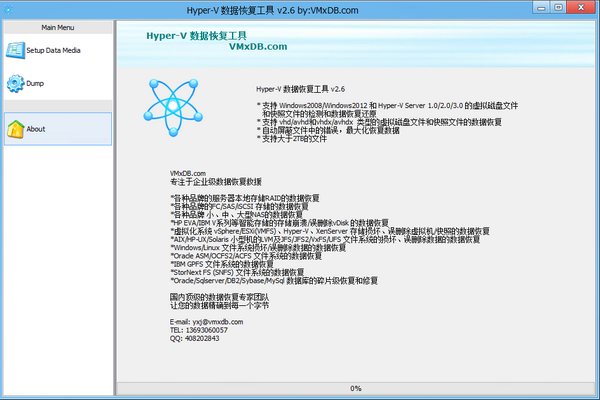Screen dimensions: 600x400
Task: Click the StorNext FS (SNFS) line
Action: [237, 273]
